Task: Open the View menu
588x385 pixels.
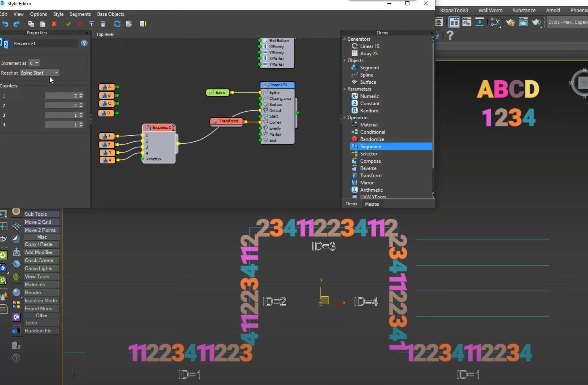Action: [18, 14]
